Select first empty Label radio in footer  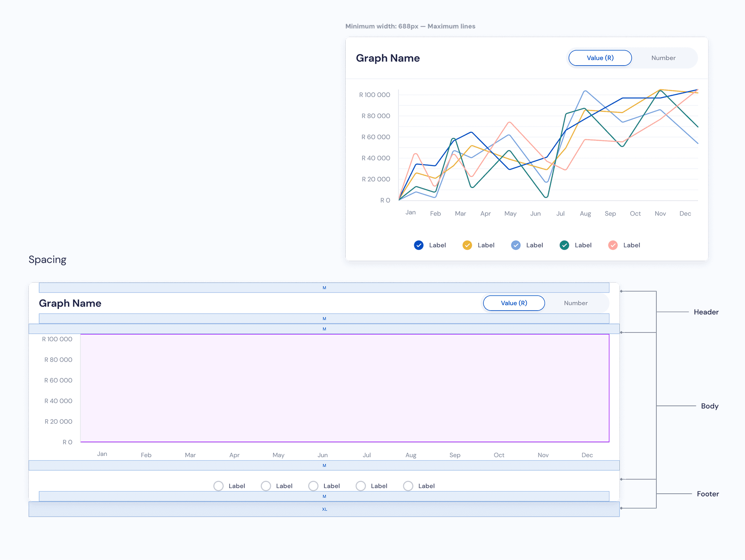point(219,486)
